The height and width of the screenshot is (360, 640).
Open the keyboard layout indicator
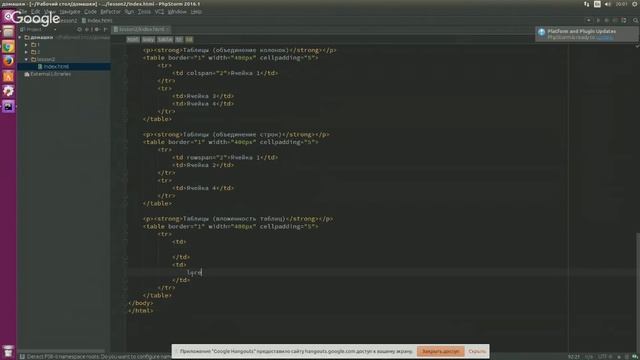click(x=597, y=4)
